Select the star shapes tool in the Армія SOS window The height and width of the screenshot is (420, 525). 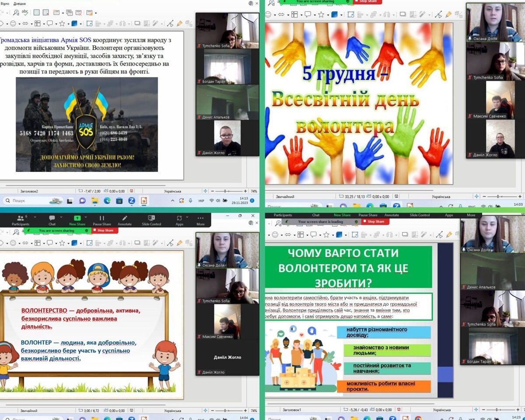click(x=62, y=23)
